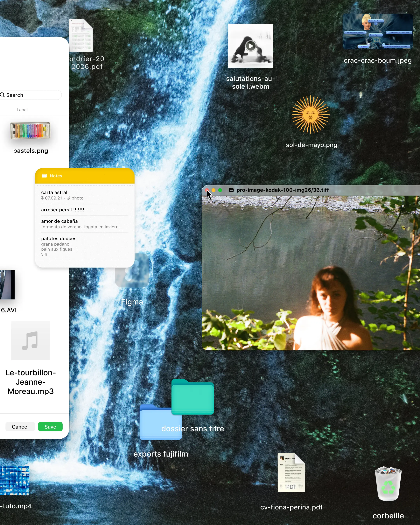Click the folder icon in tiff window title
Image resolution: width=420 pixels, height=525 pixels.
click(x=231, y=190)
